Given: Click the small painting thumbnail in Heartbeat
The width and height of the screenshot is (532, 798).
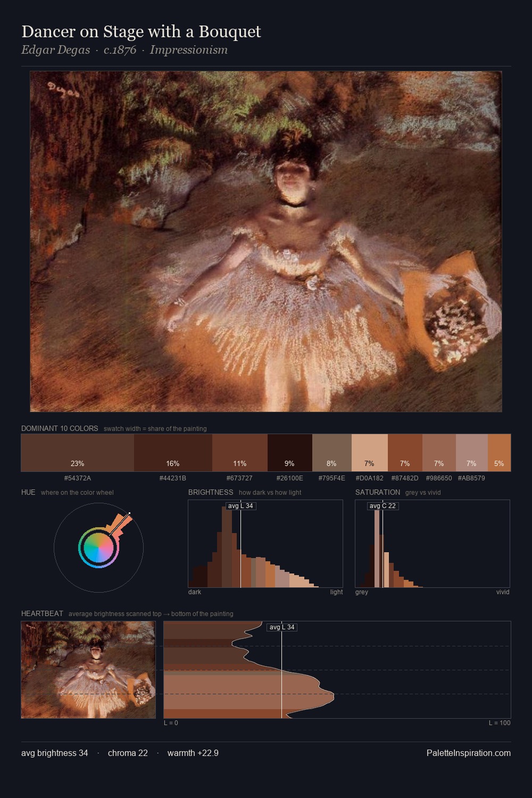Looking at the screenshot, I should [x=88, y=670].
